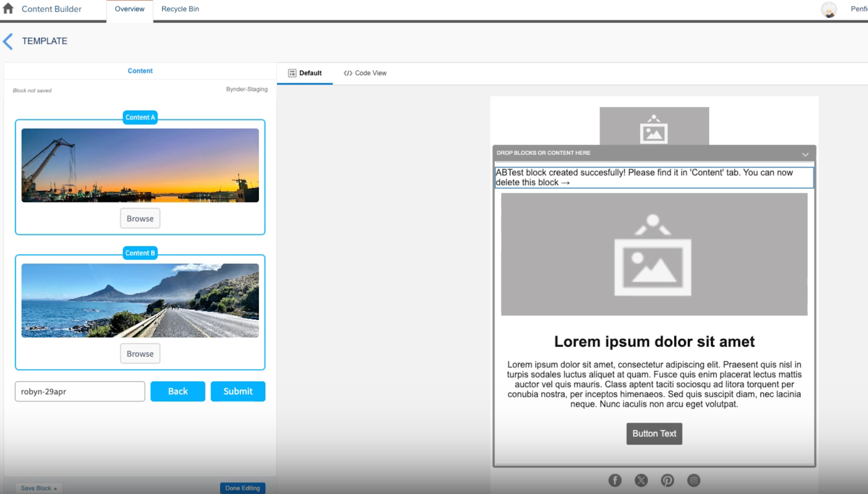
Task: Click the Lorem ipsum dolor sit amet heading
Action: coord(654,341)
